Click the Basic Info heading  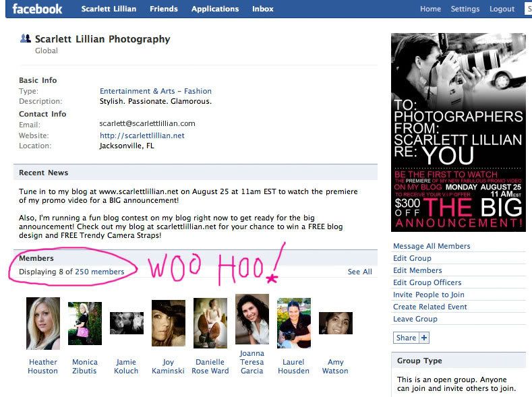[38, 80]
